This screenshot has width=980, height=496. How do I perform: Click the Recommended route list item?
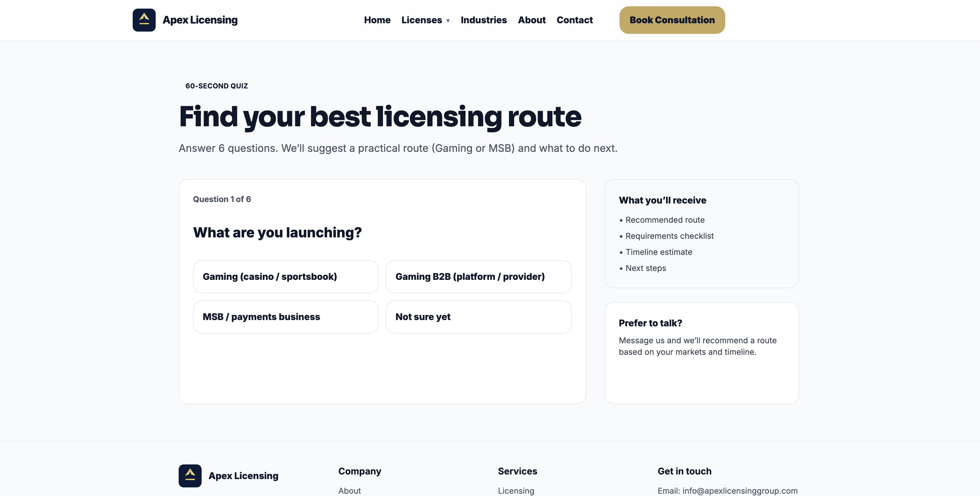[x=665, y=220]
